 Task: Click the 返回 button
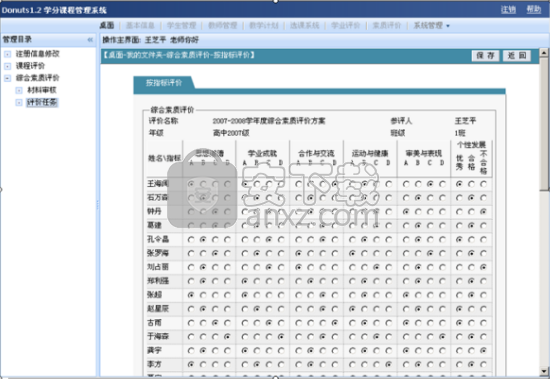pos(517,55)
